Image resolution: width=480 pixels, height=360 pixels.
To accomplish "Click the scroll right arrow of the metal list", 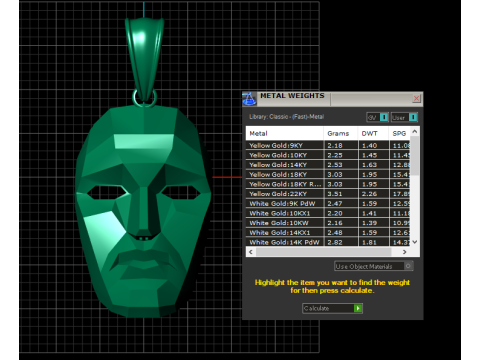I will pyautogui.click(x=405, y=252).
